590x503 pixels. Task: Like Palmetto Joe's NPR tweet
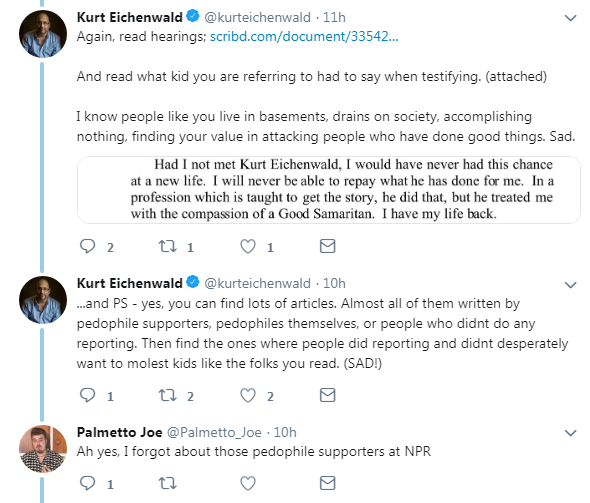pyautogui.click(x=248, y=483)
